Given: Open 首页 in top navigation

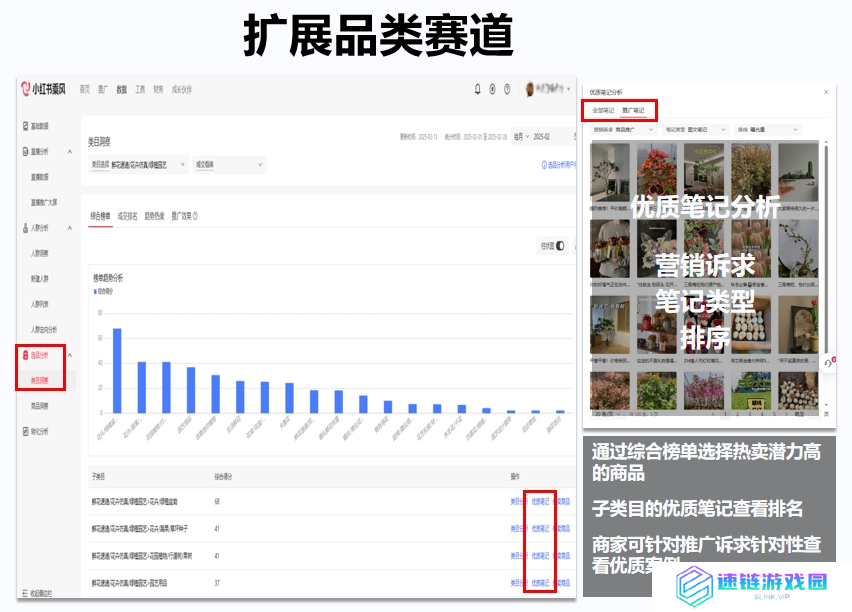Looking at the screenshot, I should click(x=85, y=89).
